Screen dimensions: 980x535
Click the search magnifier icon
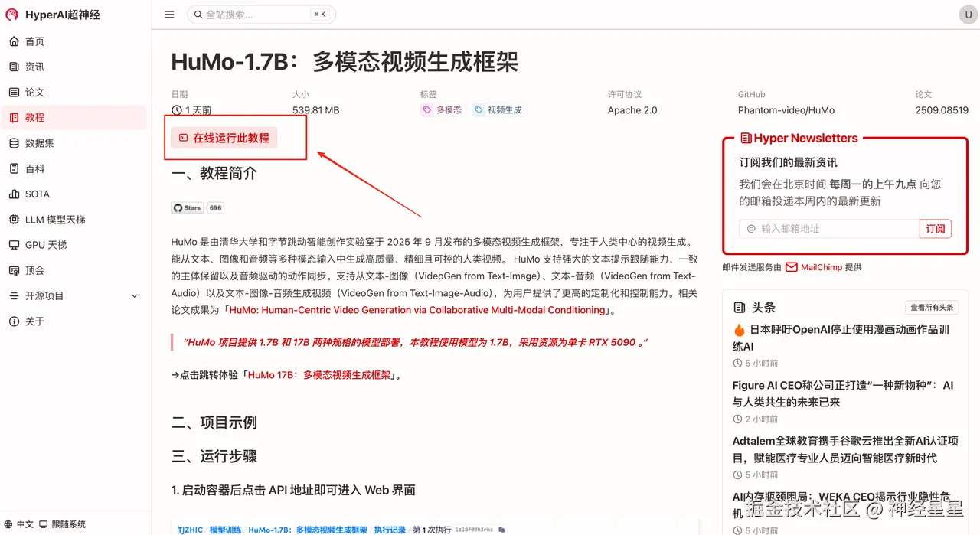pyautogui.click(x=198, y=15)
